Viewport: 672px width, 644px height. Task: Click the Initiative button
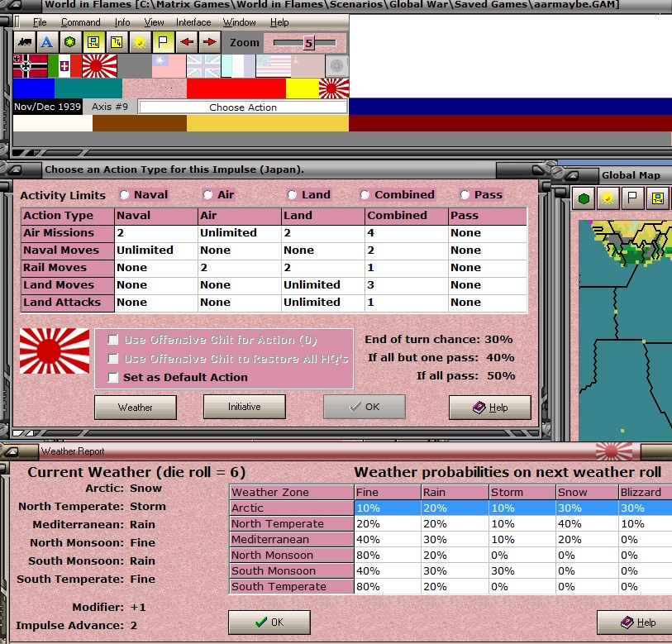coord(245,407)
